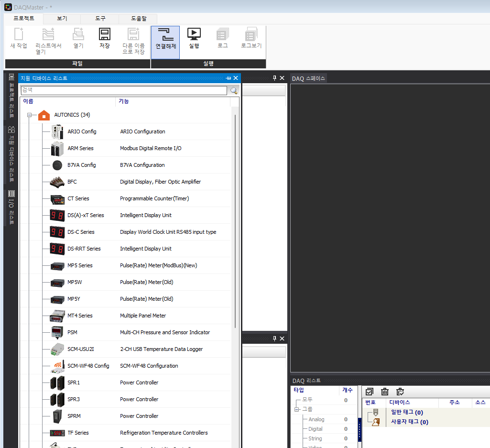Click the trash-check icon in DAQ 리스트
This screenshot has width=490, height=448.
point(400,392)
